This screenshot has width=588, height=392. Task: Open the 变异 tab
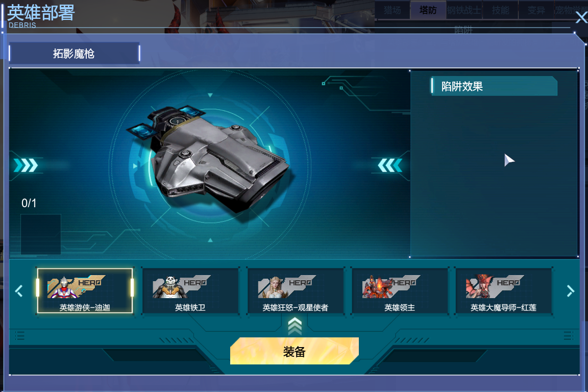536,10
